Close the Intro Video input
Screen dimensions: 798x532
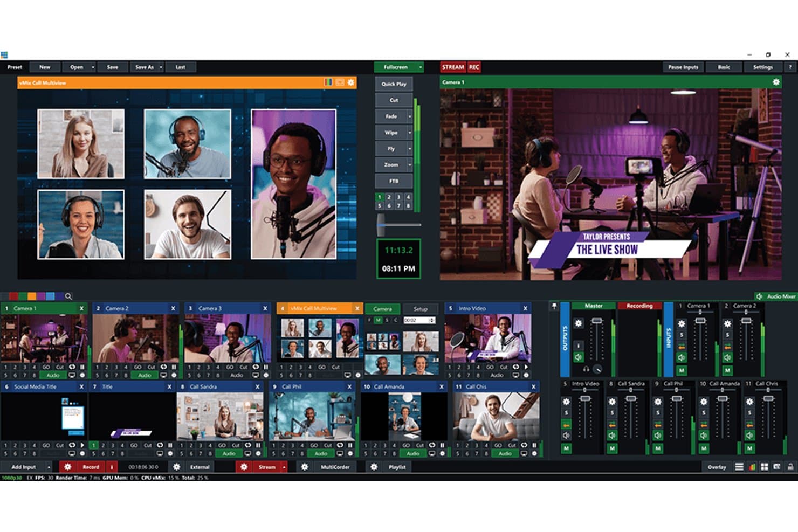point(525,308)
